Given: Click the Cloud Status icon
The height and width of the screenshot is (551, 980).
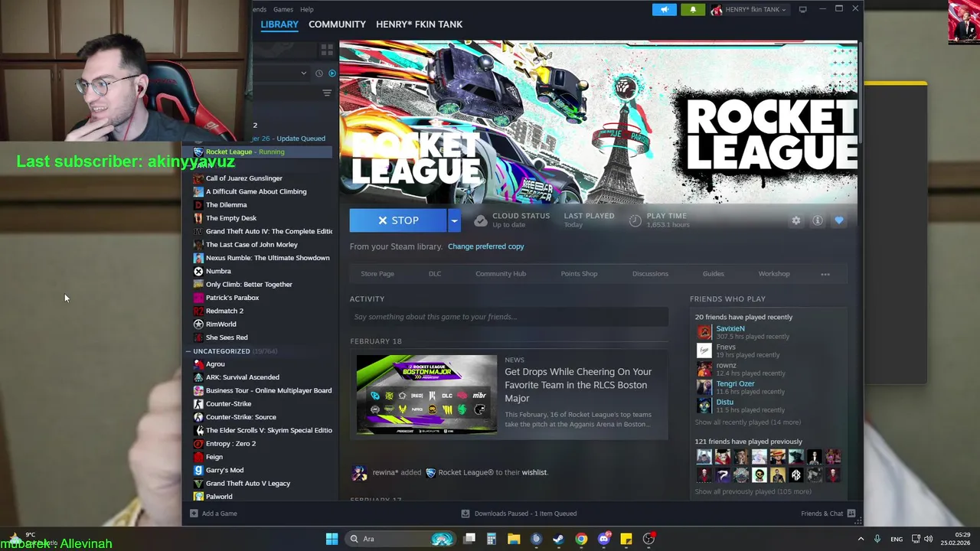Looking at the screenshot, I should 480,220.
